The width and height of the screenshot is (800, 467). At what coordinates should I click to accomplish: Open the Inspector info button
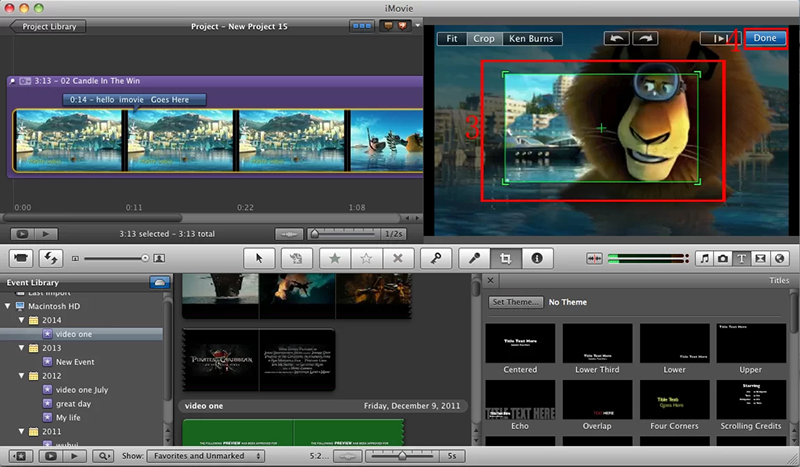pyautogui.click(x=537, y=258)
